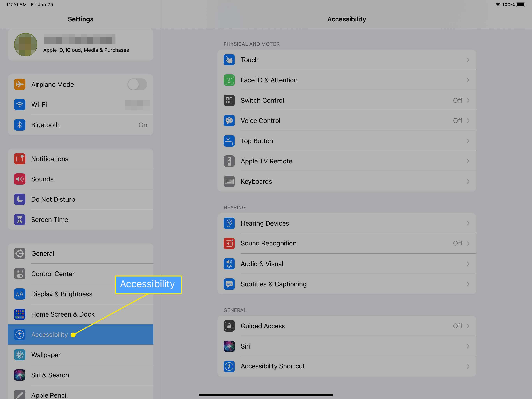This screenshot has width=532, height=399.
Task: Open Accessibility Shortcut settings
Action: [x=346, y=366]
